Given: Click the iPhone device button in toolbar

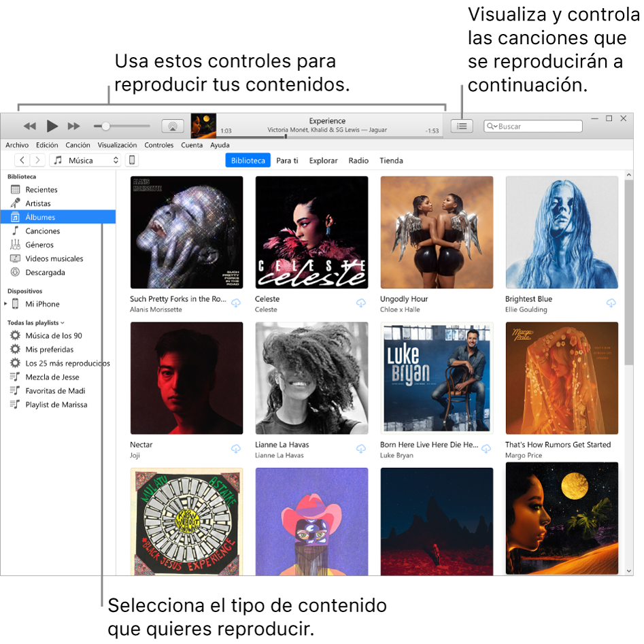Looking at the screenshot, I should (x=132, y=160).
